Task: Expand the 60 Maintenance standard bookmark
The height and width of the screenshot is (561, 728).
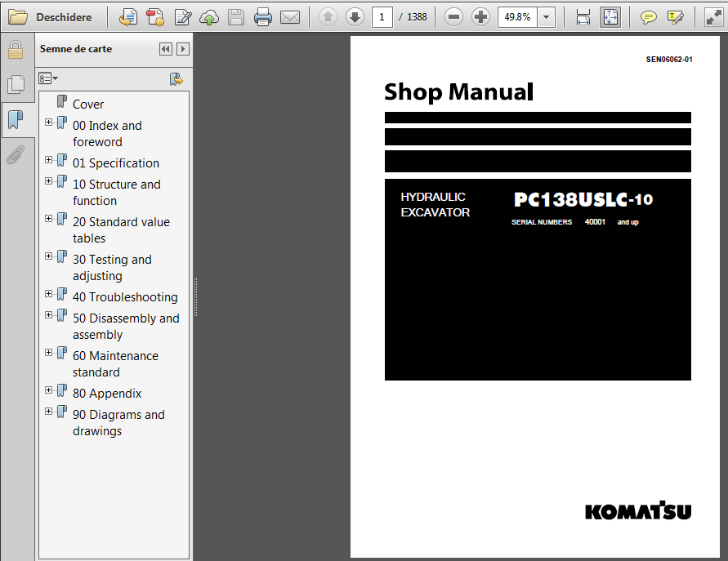Action: [x=48, y=353]
